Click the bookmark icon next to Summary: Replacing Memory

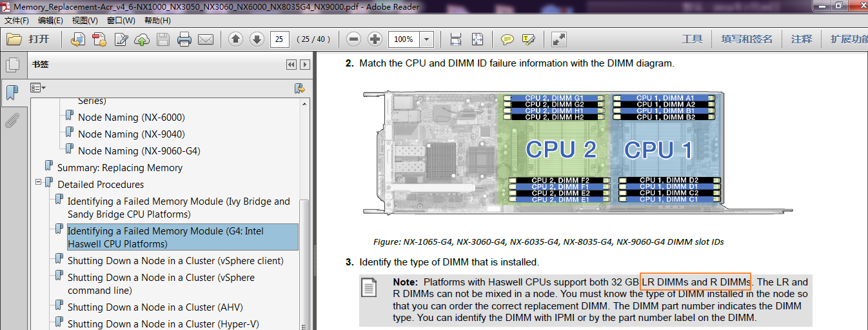coord(49,166)
